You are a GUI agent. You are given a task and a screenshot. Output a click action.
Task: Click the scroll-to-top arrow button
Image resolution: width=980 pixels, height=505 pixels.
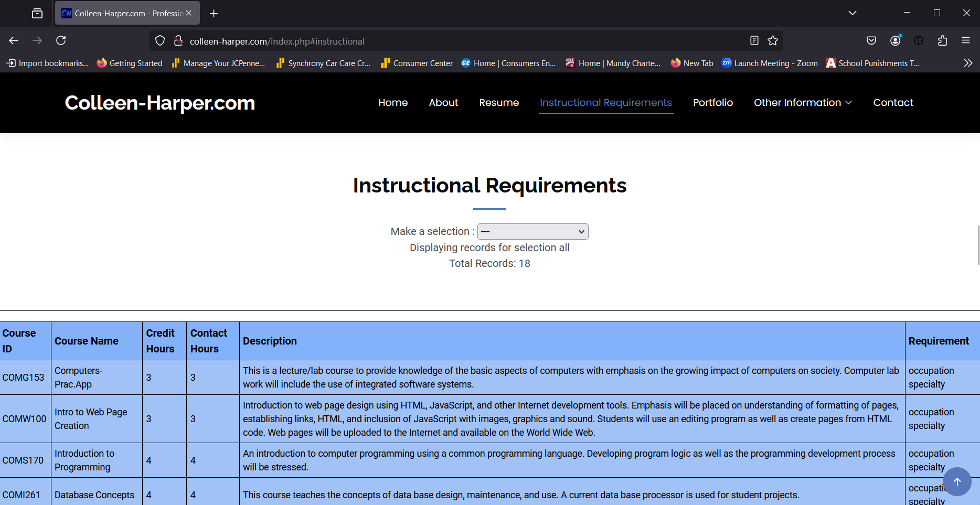point(957,481)
